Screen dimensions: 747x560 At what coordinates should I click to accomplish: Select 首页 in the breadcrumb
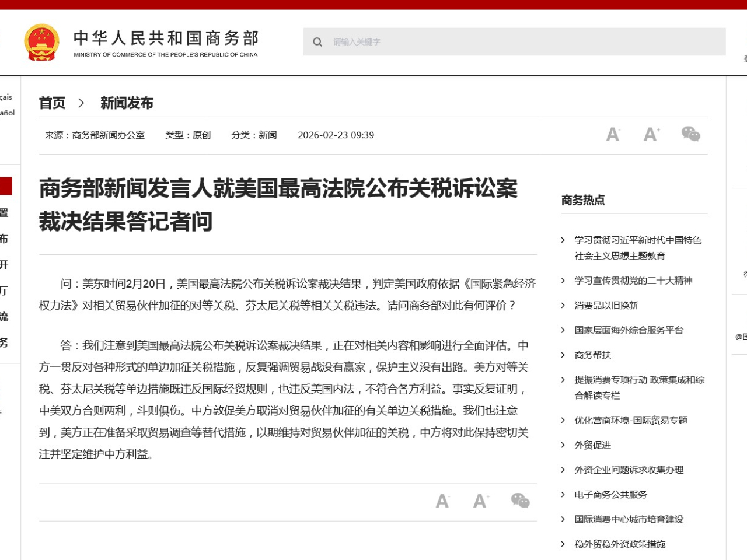(x=51, y=103)
